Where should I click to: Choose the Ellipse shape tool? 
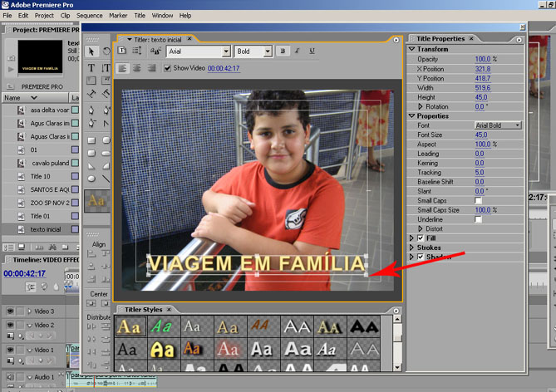[x=91, y=178]
